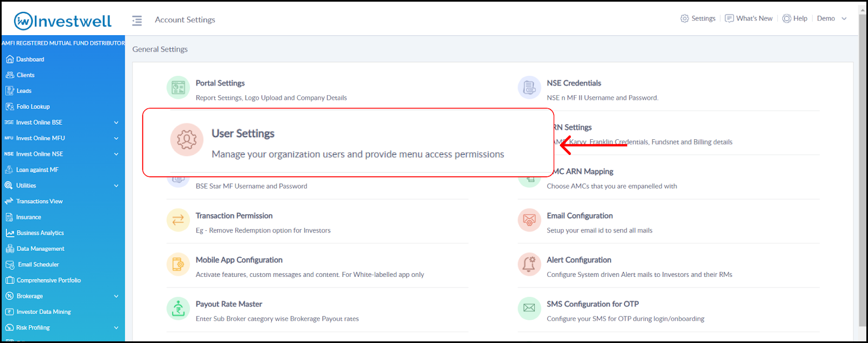Open Portal Settings
The height and width of the screenshot is (343, 868).
pos(220,83)
